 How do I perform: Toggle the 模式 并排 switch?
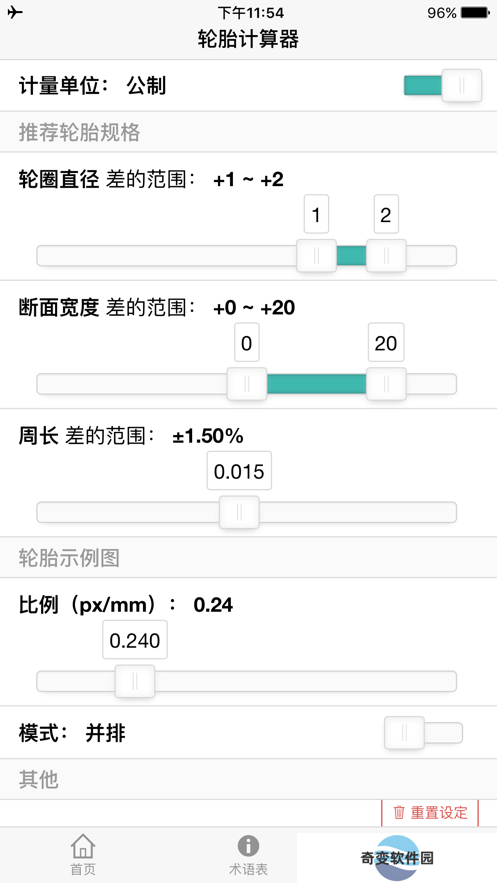pyautogui.click(x=423, y=733)
